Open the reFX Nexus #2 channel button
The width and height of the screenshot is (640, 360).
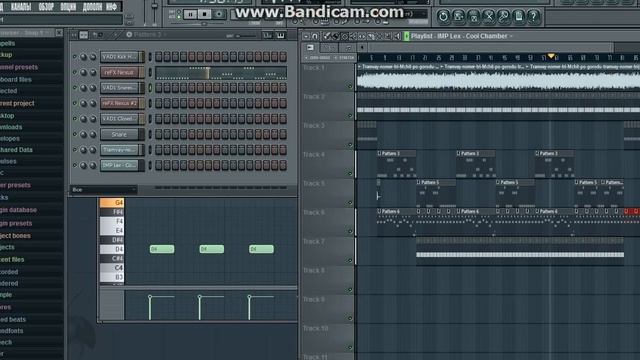click(x=120, y=103)
